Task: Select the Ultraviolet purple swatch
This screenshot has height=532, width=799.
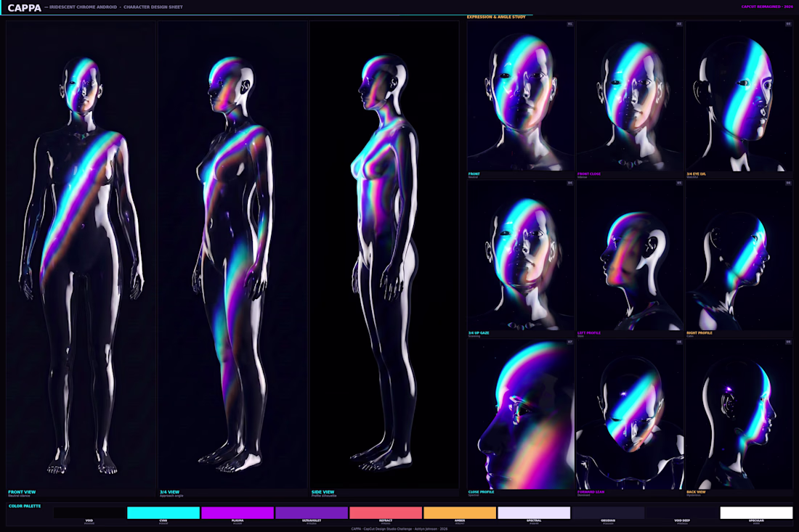Action: 312,512
